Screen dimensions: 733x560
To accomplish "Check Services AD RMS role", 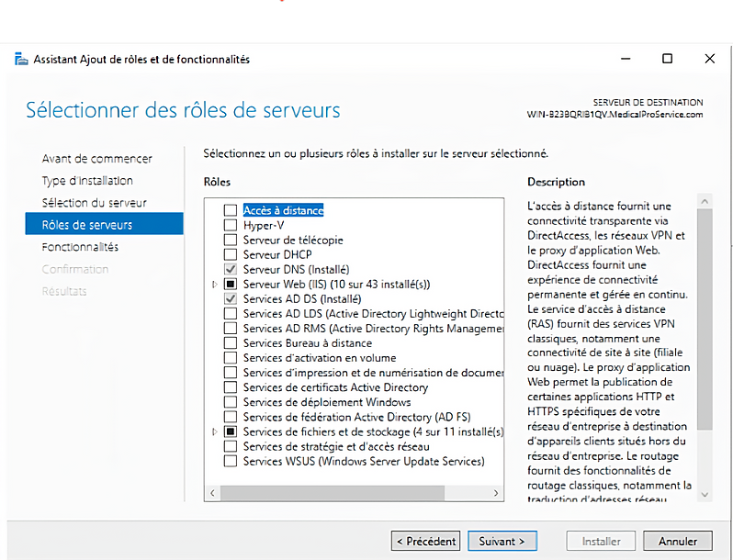I will tap(230, 329).
